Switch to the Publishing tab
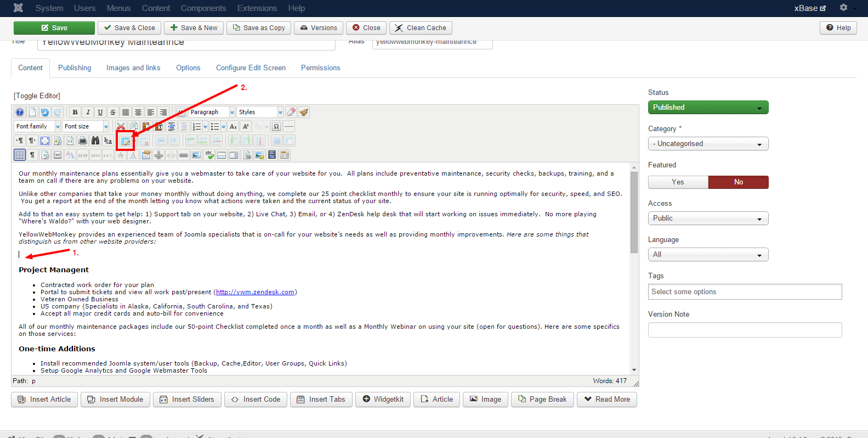 click(x=75, y=68)
